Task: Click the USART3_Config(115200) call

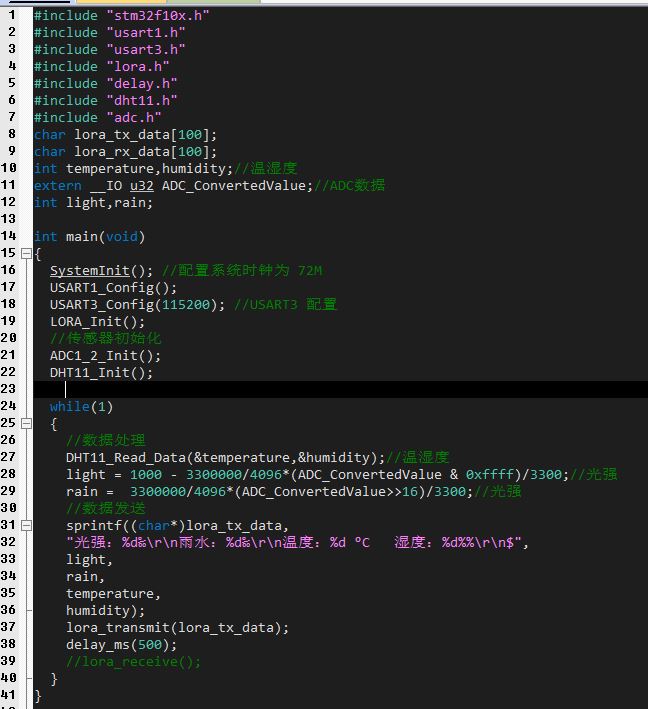Action: 137,305
